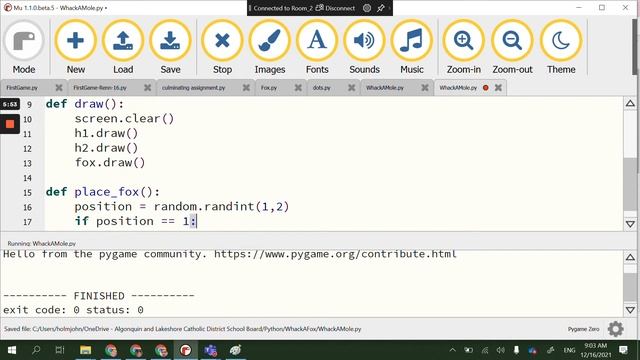Click on the 'def draw():' line

[x=84, y=104]
